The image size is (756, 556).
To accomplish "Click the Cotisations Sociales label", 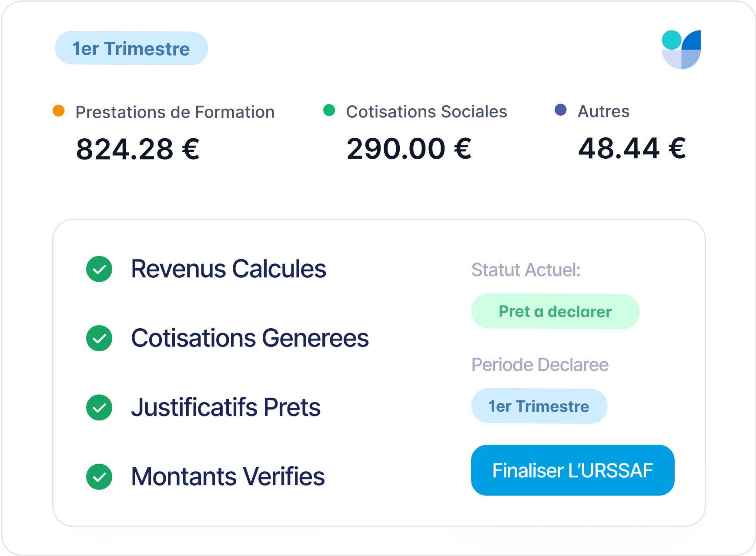I will 426,112.
